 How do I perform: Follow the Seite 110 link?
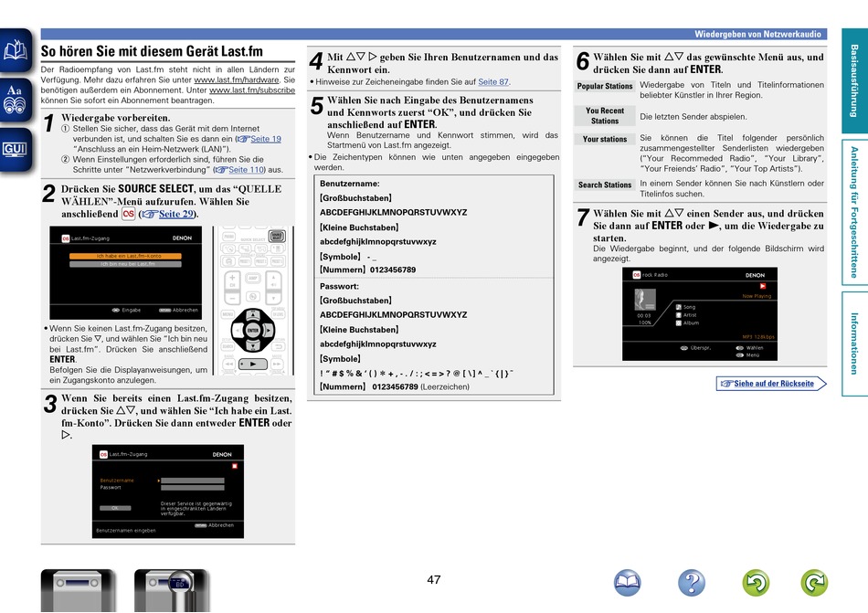(246, 170)
